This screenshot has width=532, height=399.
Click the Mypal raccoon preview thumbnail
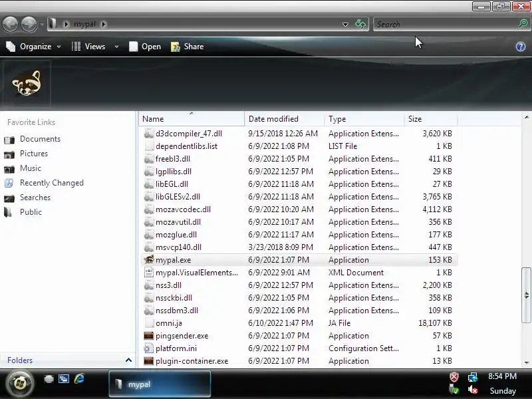pyautogui.click(x=27, y=83)
